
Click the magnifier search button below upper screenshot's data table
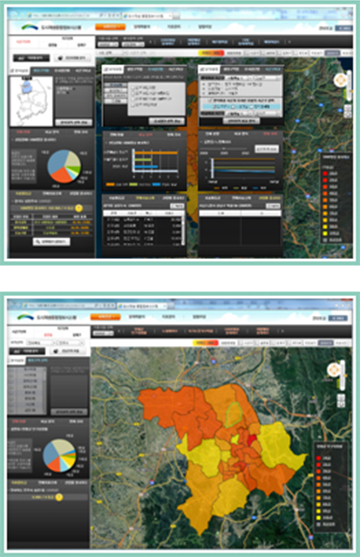pyautogui.click(x=52, y=242)
